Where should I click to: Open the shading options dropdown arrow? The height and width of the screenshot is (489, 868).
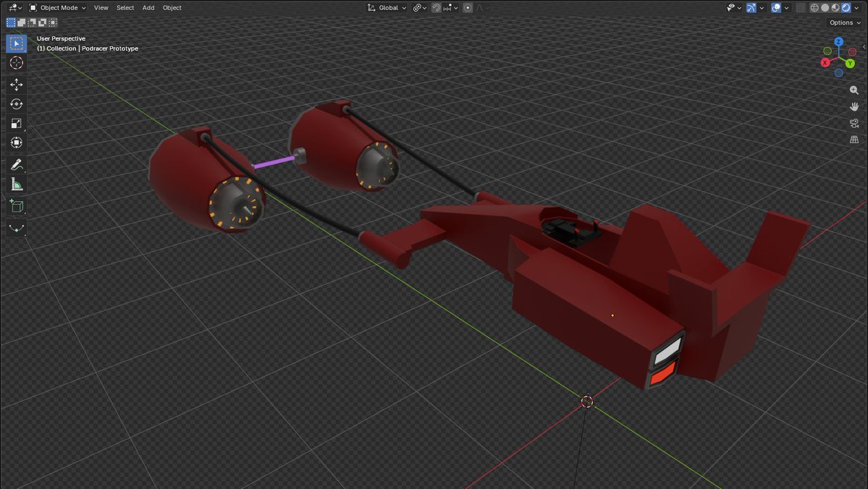pos(857,8)
